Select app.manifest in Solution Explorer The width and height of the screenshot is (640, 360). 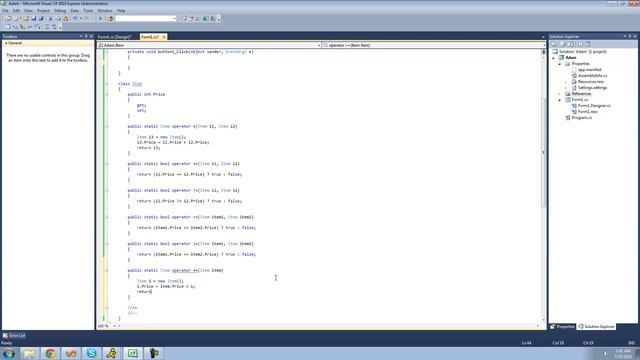(x=589, y=70)
